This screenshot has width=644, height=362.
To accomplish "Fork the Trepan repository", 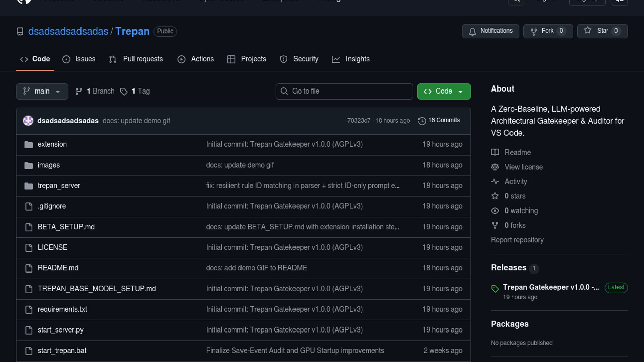I will (547, 31).
